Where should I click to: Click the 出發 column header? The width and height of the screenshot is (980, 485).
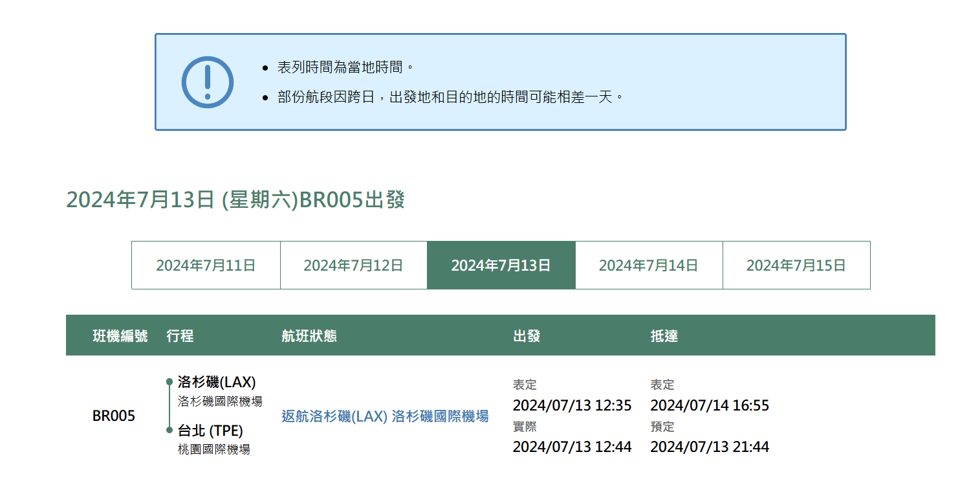click(x=527, y=335)
